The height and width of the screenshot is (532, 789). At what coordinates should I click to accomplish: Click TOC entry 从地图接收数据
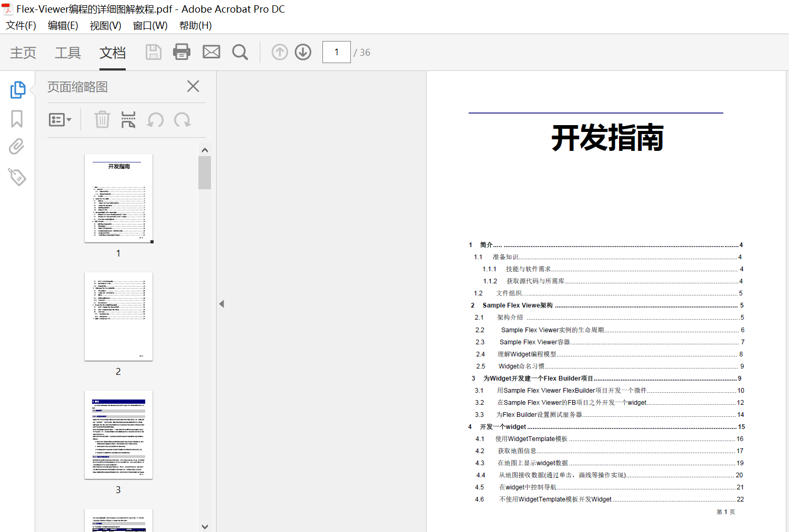pyautogui.click(x=609, y=475)
